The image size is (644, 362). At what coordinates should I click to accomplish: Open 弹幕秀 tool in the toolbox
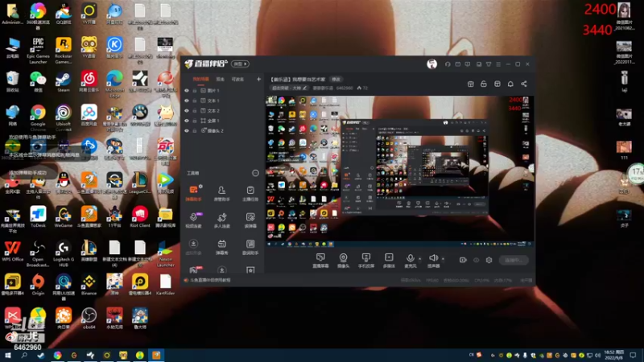click(x=222, y=247)
